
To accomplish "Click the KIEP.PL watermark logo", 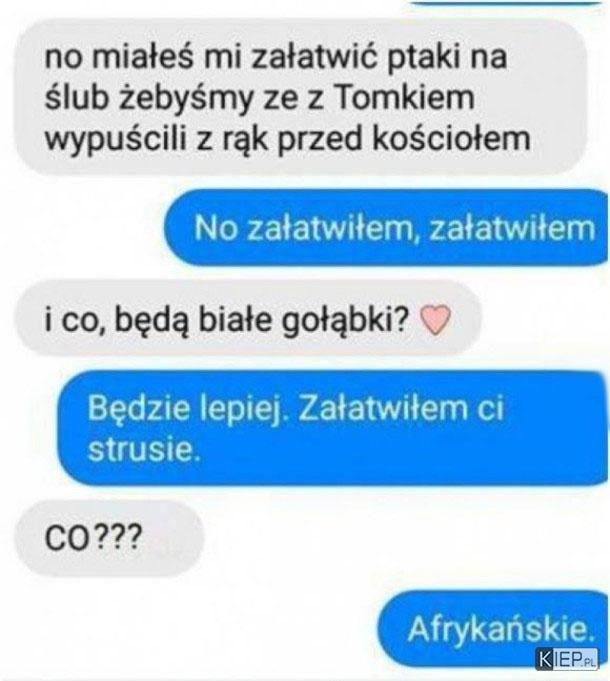I will coord(567,659).
